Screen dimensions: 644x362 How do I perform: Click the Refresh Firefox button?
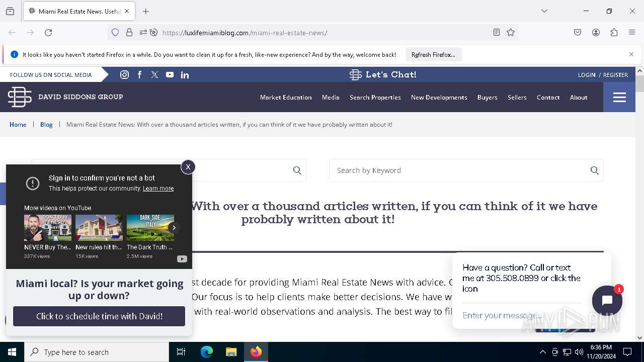tap(433, 54)
